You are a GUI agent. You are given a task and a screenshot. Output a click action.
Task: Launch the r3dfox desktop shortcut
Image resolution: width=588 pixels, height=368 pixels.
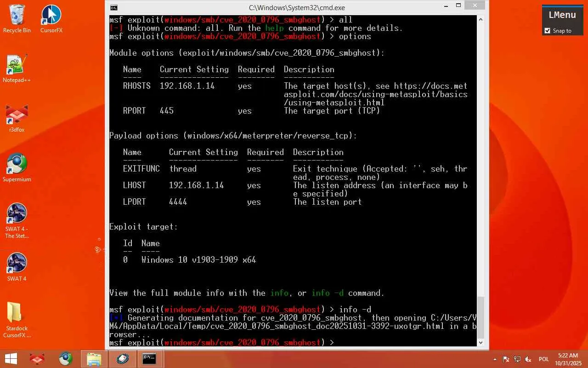tap(17, 118)
